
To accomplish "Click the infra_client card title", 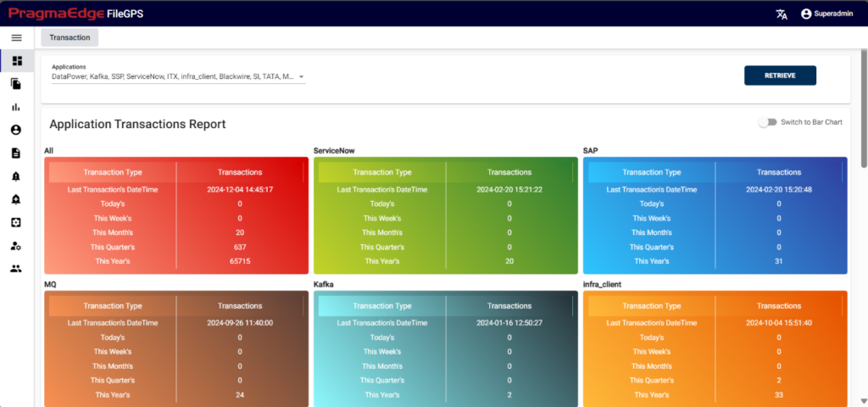I will pos(602,284).
